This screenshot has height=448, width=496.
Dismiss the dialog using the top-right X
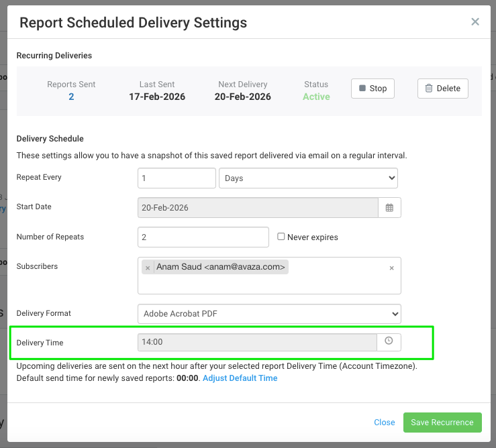pos(475,22)
